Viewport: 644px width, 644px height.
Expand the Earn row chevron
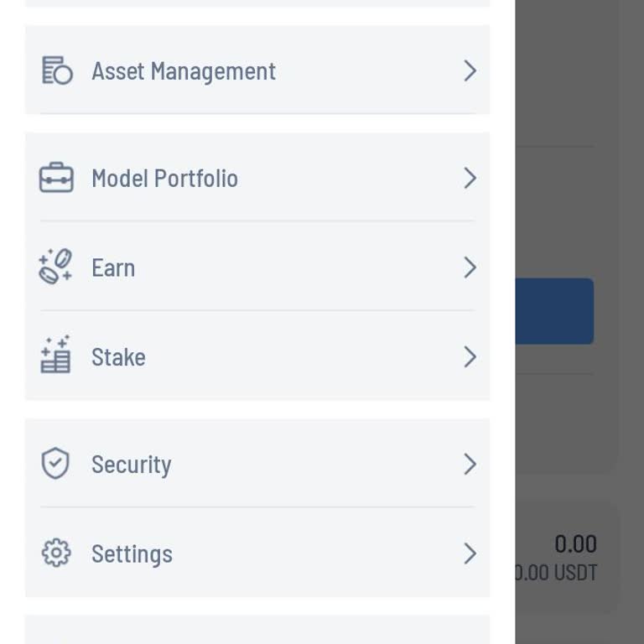[470, 267]
